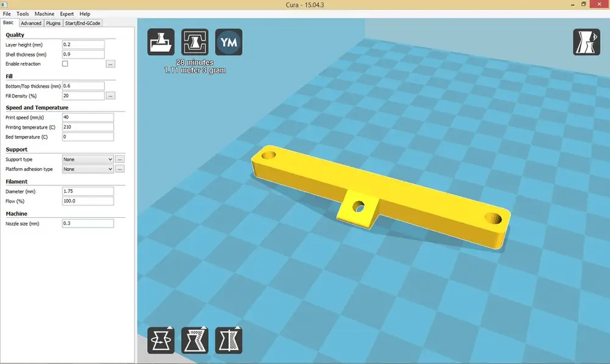Click the Flow percentage input field
This screenshot has width=610, height=364.
coord(88,201)
